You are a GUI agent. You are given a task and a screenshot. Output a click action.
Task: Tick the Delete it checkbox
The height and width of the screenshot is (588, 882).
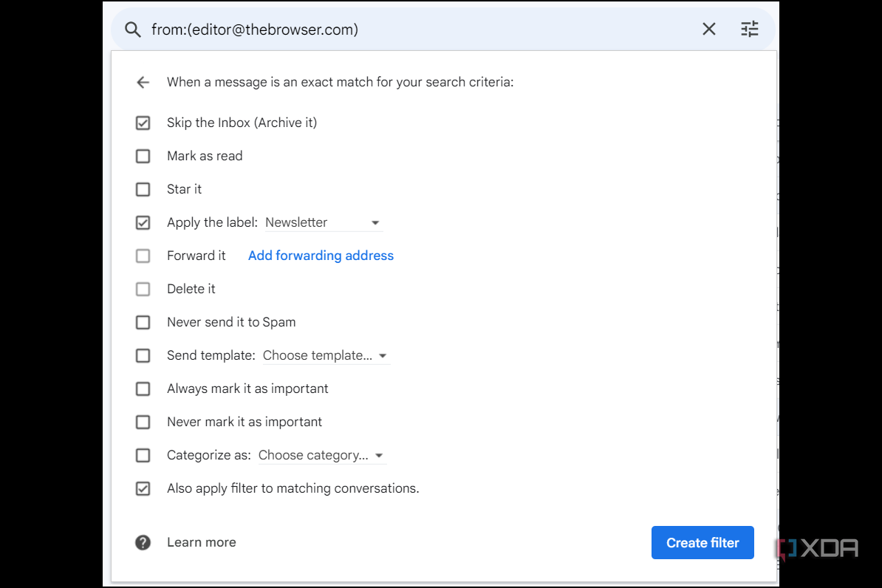point(143,290)
